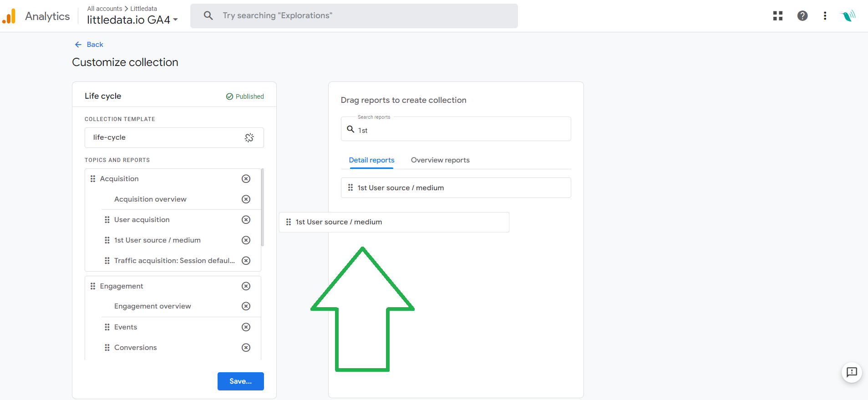
Task: Switch to the Overview reports tab
Action: point(440,160)
